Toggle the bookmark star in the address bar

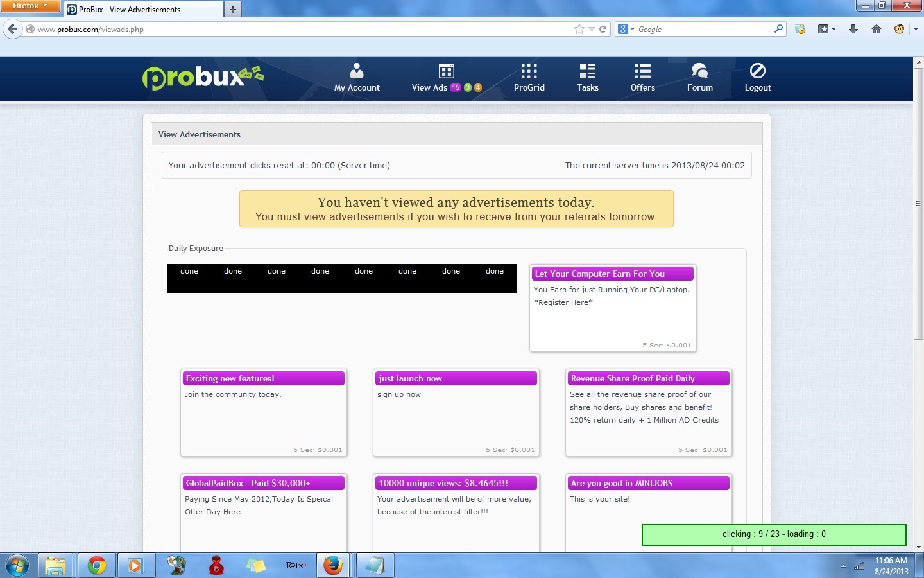coord(579,29)
